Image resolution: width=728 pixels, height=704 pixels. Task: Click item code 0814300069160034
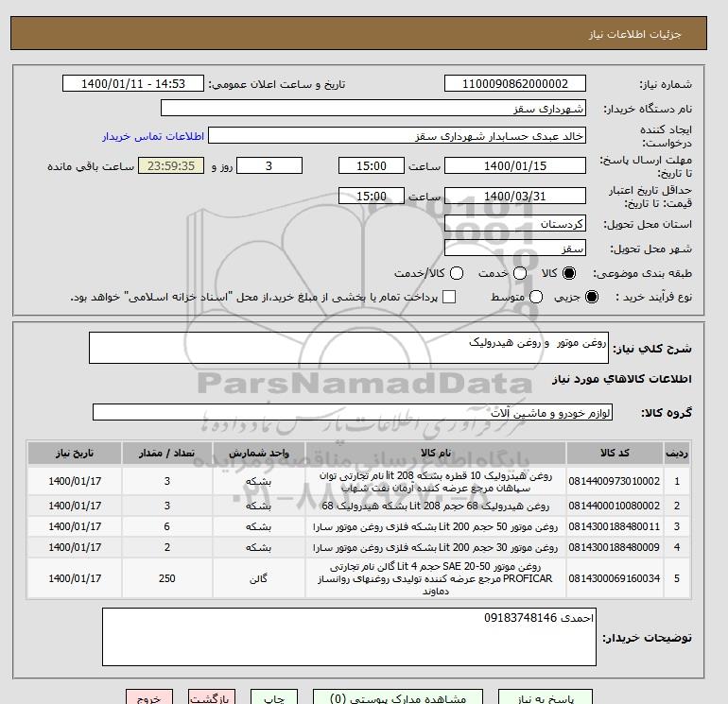click(x=615, y=578)
